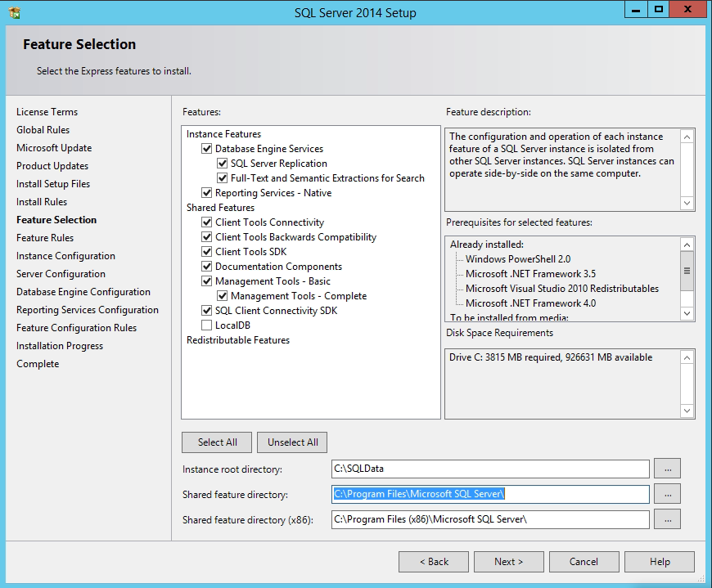
Task: Click the Select All button
Action: [216, 442]
